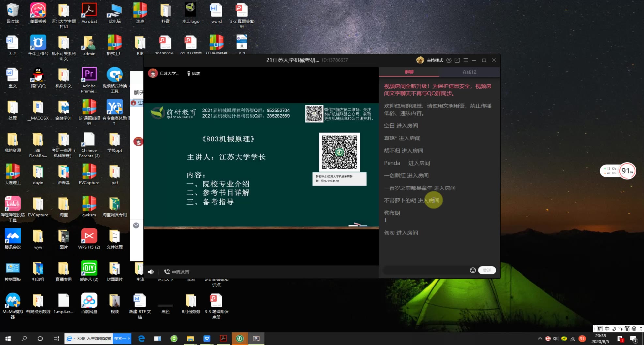
Task: Open the three-line menu in the title bar
Action: 466,60
